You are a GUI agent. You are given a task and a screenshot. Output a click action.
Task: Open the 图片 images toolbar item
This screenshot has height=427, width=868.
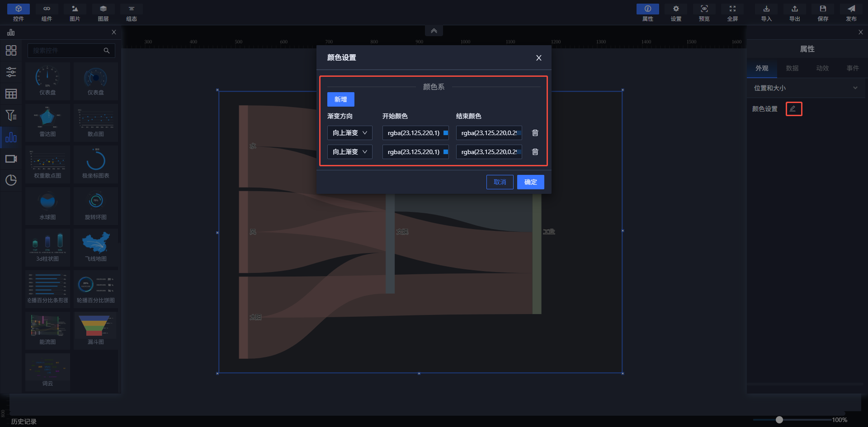75,13
